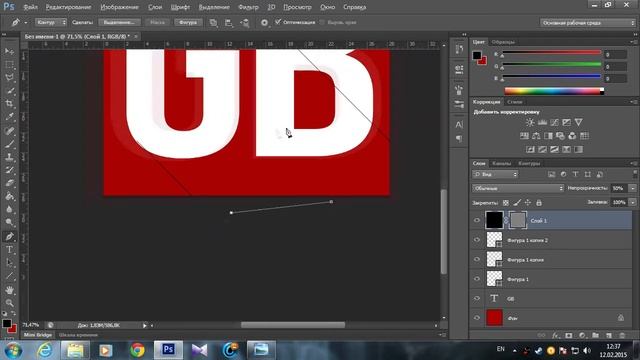Open the Файл menu
This screenshot has height=360, width=640.
tap(30, 7)
